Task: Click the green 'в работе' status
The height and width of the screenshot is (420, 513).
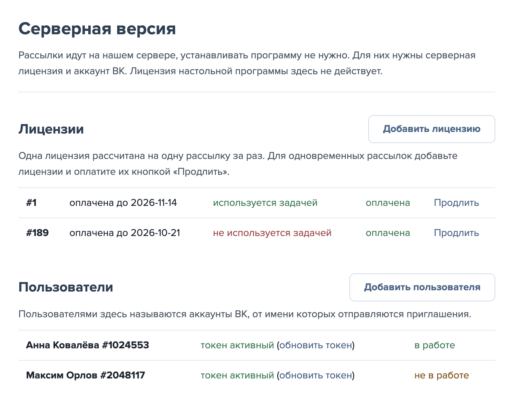Action: pos(435,345)
